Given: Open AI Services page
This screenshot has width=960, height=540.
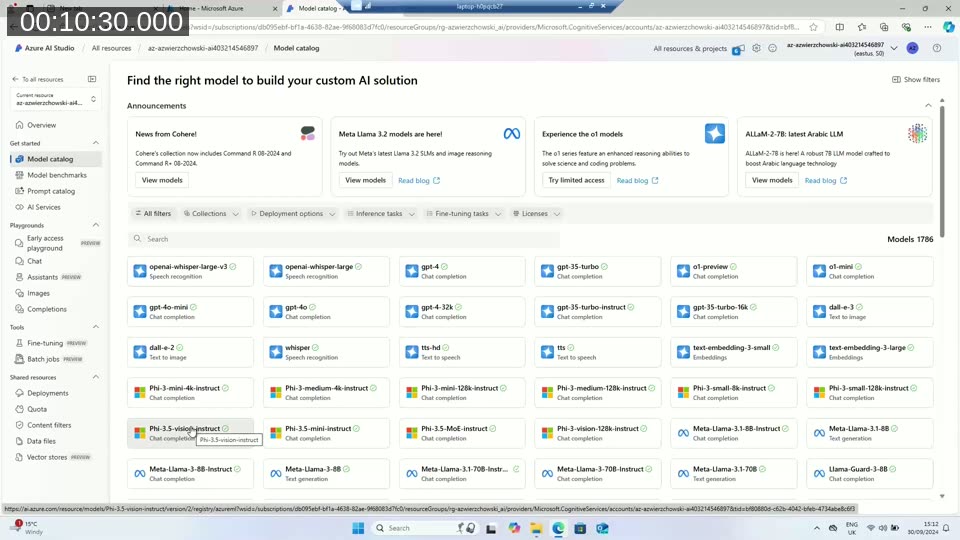Looking at the screenshot, I should (x=43, y=207).
